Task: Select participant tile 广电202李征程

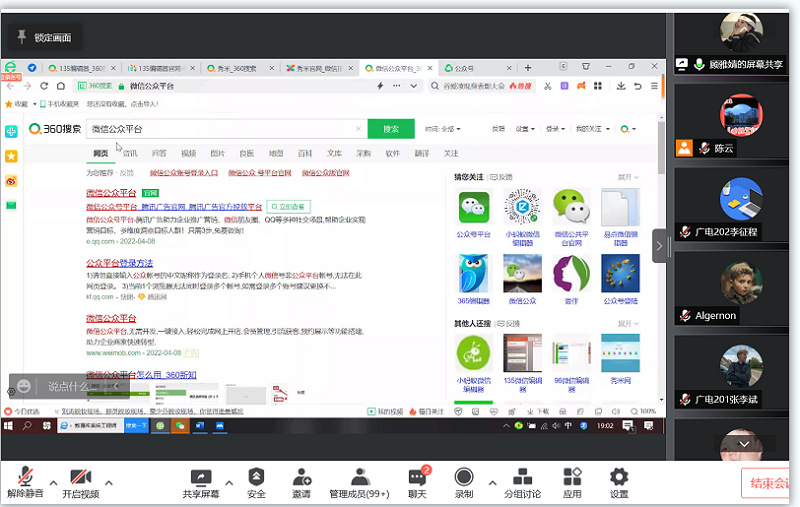Action: click(731, 205)
